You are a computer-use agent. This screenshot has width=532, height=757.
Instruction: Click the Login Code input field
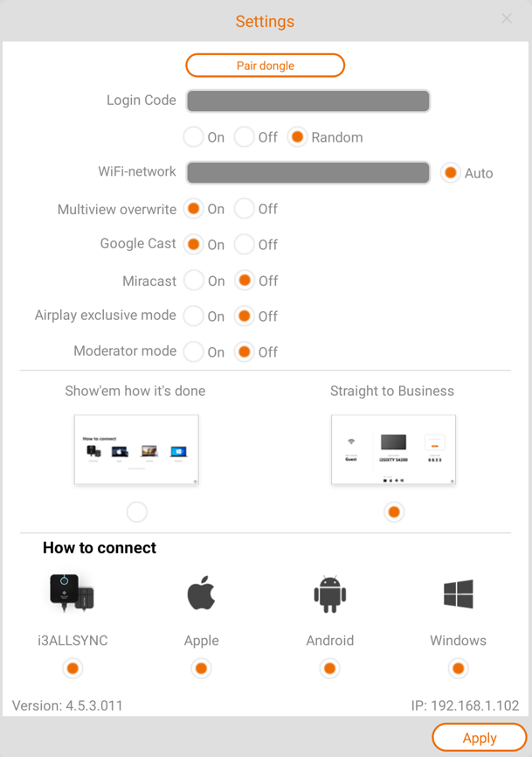point(307,101)
